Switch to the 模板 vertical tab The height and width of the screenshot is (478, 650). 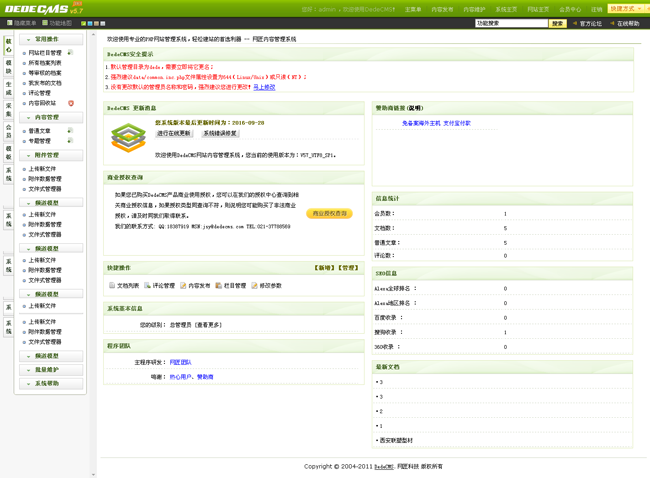9,153
